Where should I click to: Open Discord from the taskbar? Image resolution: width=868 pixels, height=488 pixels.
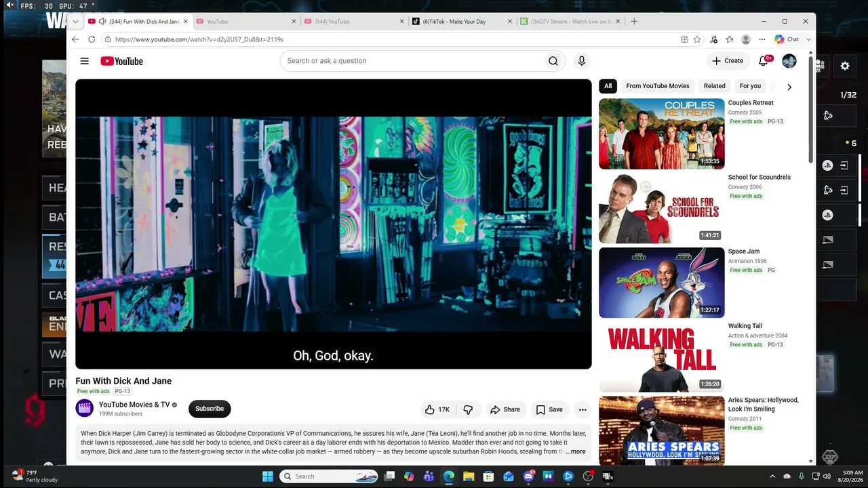528,476
